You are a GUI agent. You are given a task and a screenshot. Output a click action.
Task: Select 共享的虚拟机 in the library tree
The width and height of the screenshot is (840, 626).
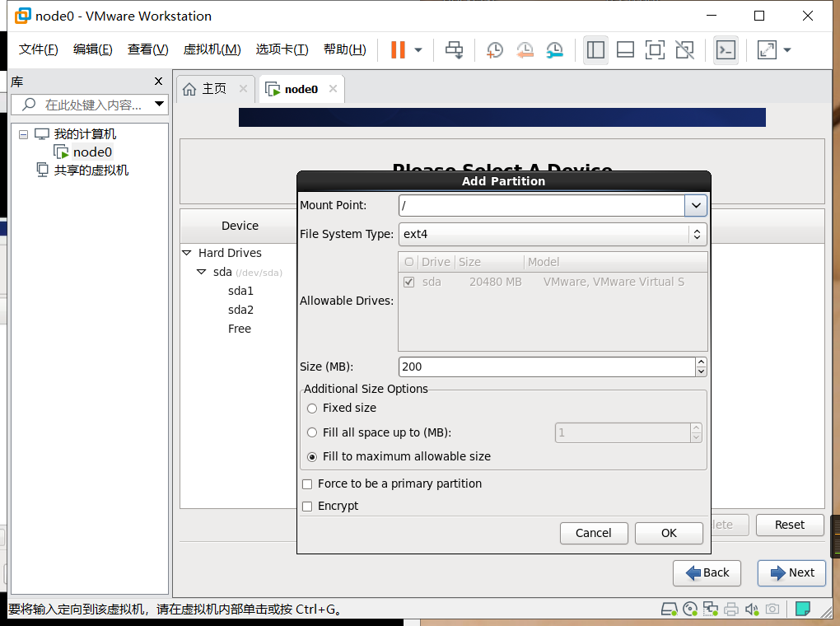point(91,171)
